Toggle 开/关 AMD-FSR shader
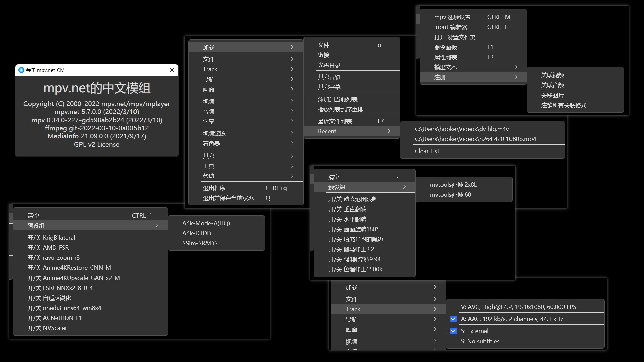The height and width of the screenshot is (362, 644). [90, 248]
